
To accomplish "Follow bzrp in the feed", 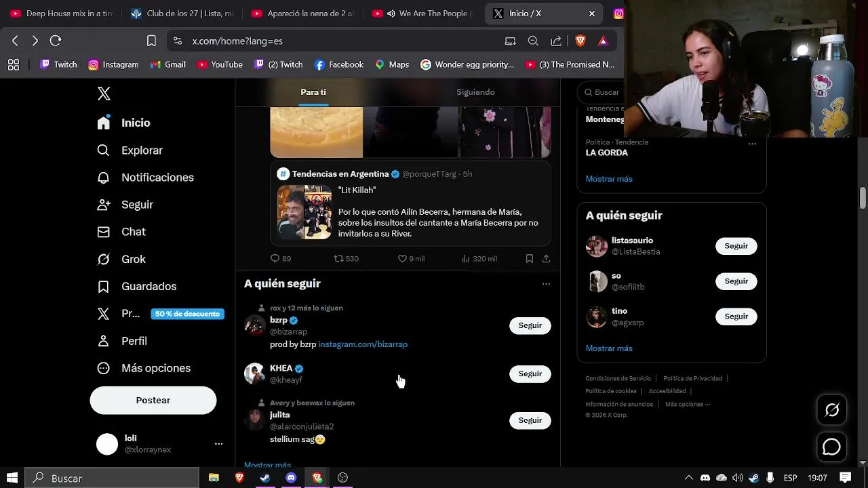I will [530, 325].
